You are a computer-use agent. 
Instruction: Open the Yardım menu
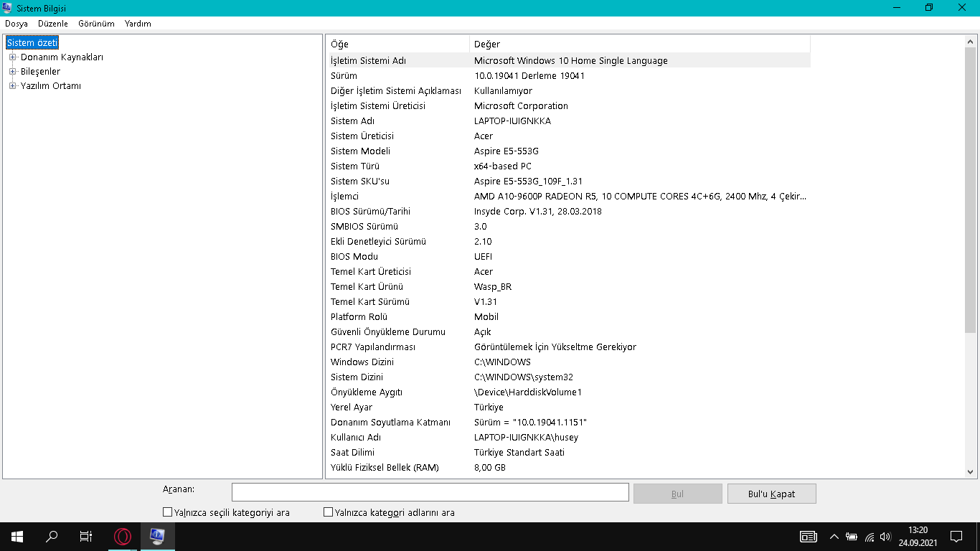[138, 24]
